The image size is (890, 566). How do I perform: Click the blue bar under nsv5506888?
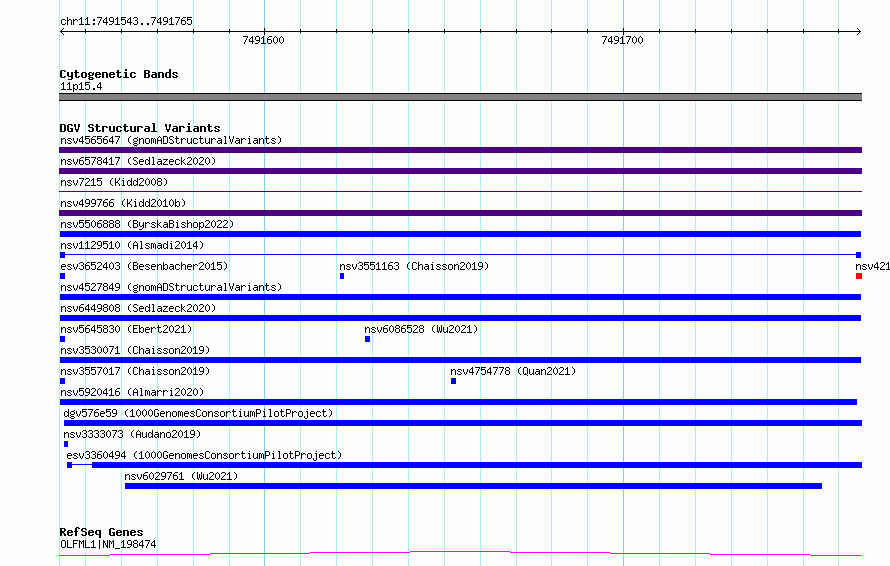pyautogui.click(x=460, y=234)
